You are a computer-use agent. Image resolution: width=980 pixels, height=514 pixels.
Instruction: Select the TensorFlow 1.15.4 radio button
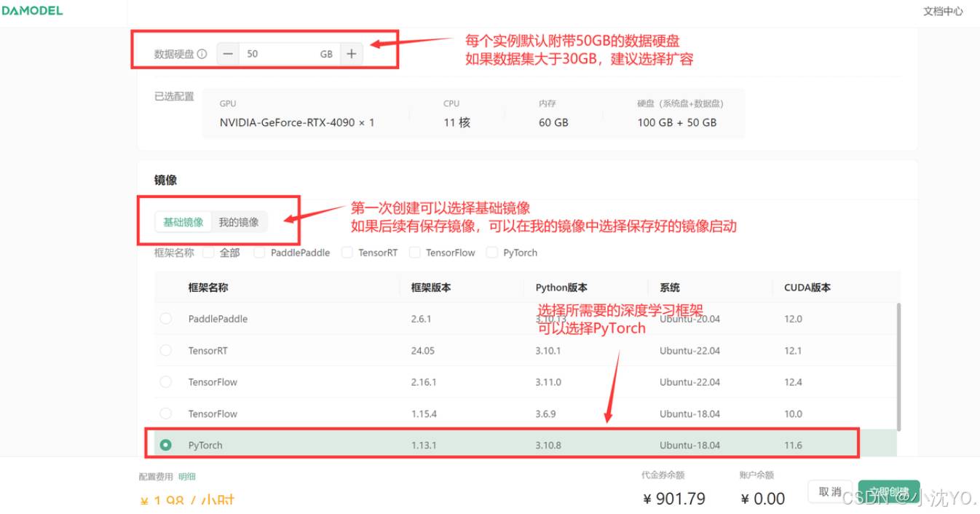tap(166, 414)
